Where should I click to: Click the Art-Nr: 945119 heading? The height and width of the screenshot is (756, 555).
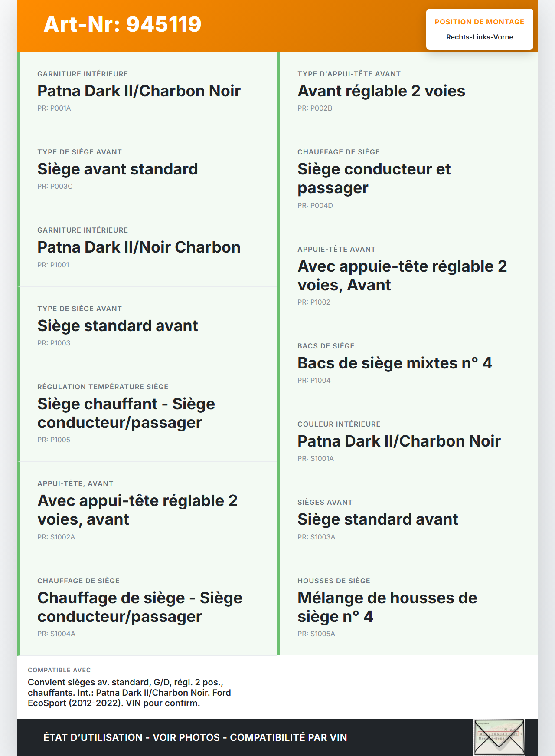point(123,24)
